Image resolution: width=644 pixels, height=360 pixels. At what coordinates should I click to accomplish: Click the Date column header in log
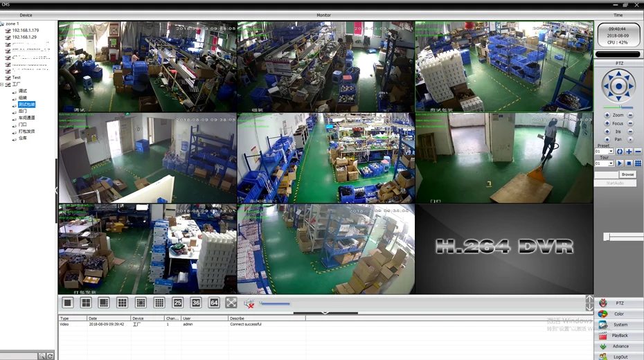point(109,318)
